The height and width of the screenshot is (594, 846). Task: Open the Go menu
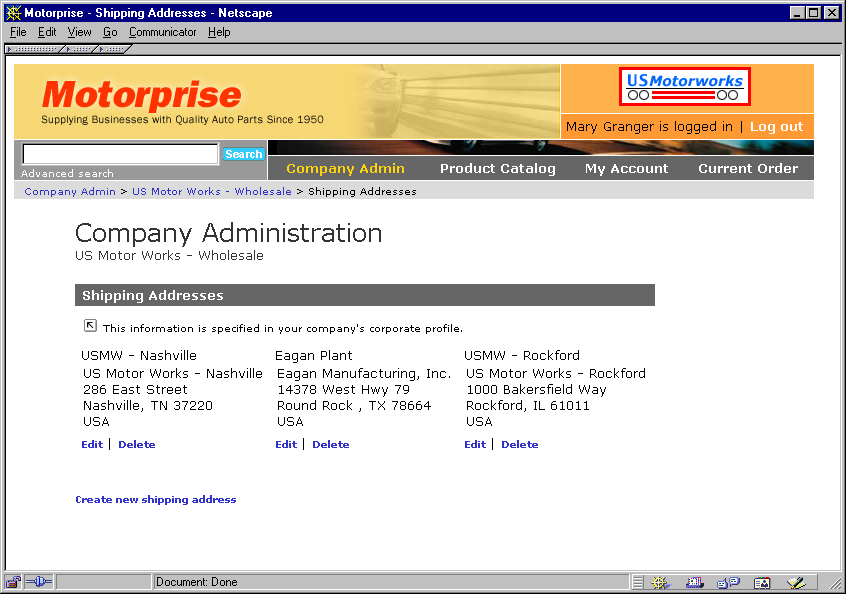pos(110,32)
